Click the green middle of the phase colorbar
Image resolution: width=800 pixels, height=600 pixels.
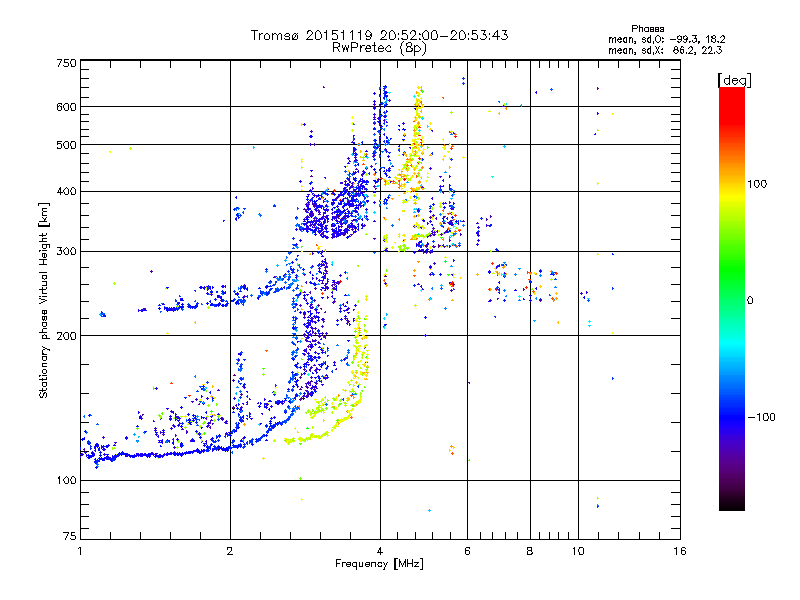click(732, 270)
